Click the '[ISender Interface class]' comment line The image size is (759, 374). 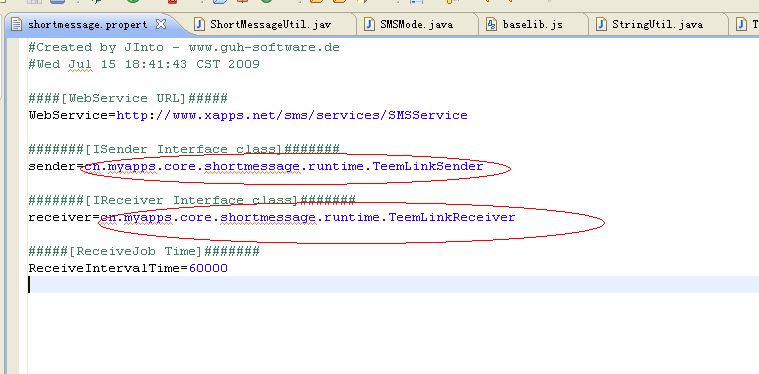click(184, 150)
